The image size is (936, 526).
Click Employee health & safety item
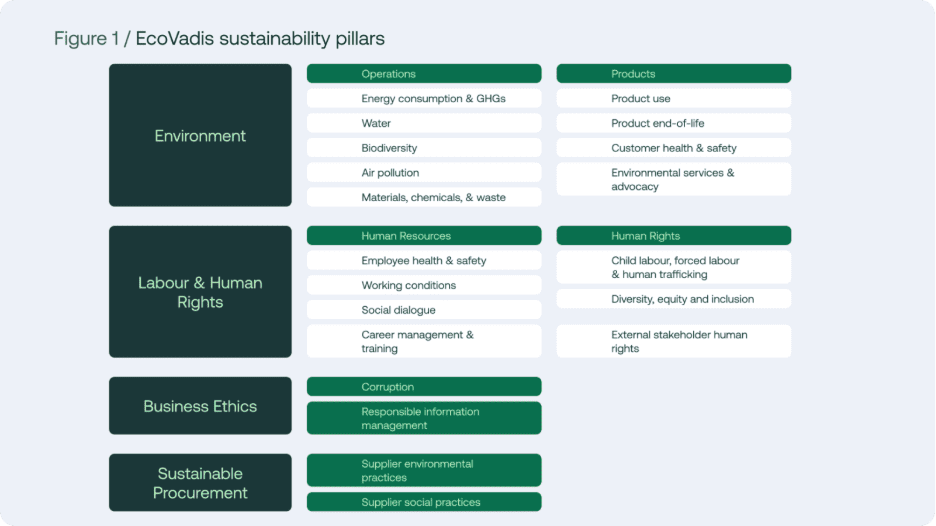click(x=423, y=261)
